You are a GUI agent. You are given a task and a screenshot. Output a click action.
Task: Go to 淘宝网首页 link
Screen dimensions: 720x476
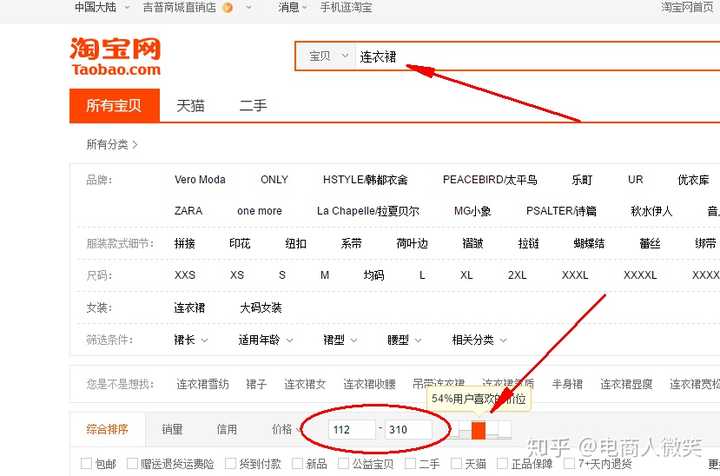[687, 7]
